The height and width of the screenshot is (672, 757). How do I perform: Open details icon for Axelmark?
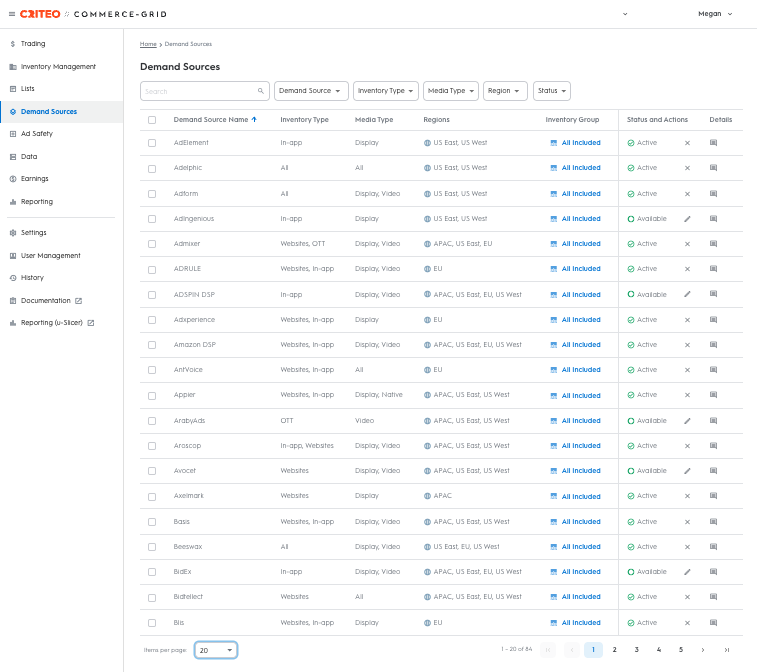click(714, 496)
